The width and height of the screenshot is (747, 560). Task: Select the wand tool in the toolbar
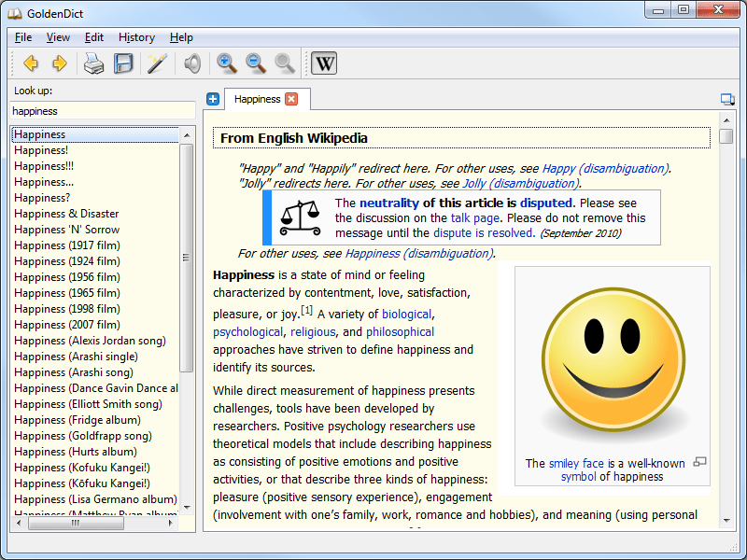(156, 63)
